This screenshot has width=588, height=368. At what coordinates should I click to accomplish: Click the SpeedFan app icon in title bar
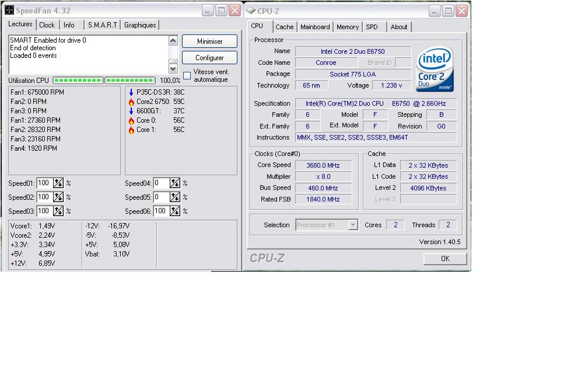click(x=9, y=10)
